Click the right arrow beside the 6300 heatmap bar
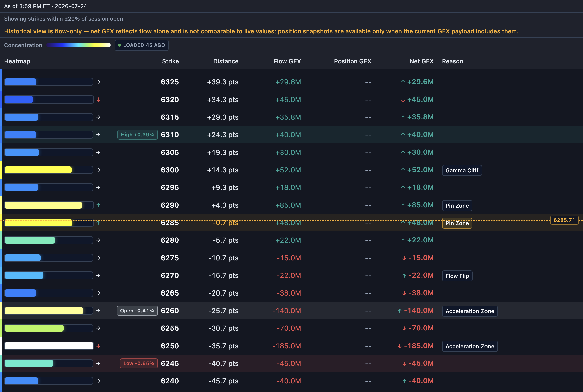 (98, 170)
